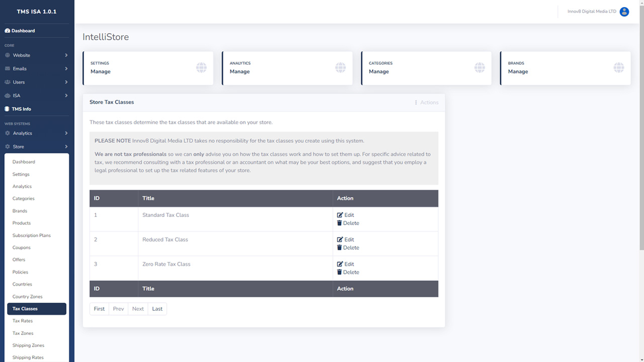This screenshot has width=644, height=362.
Task: Click the Store gear icon in sidebar
Action: [x=8, y=147]
